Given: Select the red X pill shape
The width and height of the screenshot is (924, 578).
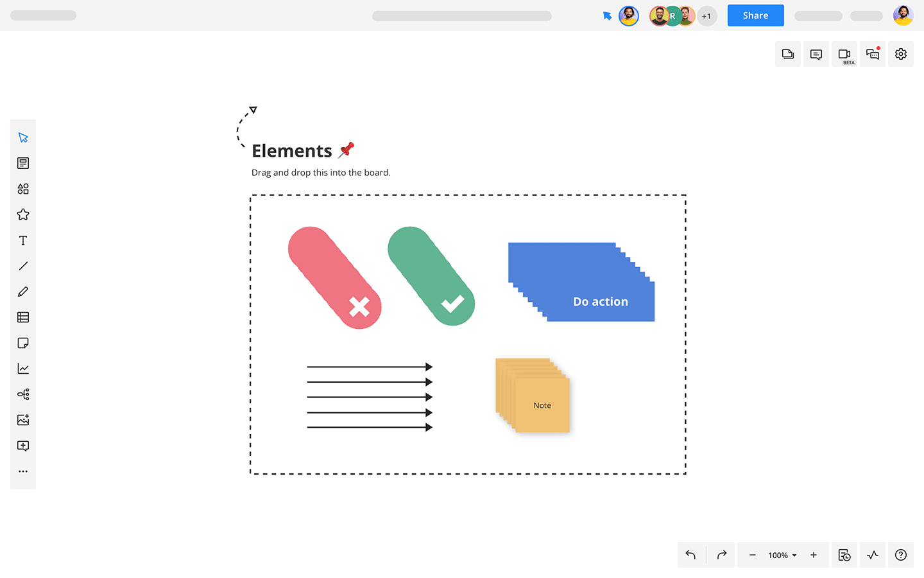Looking at the screenshot, I should (335, 277).
